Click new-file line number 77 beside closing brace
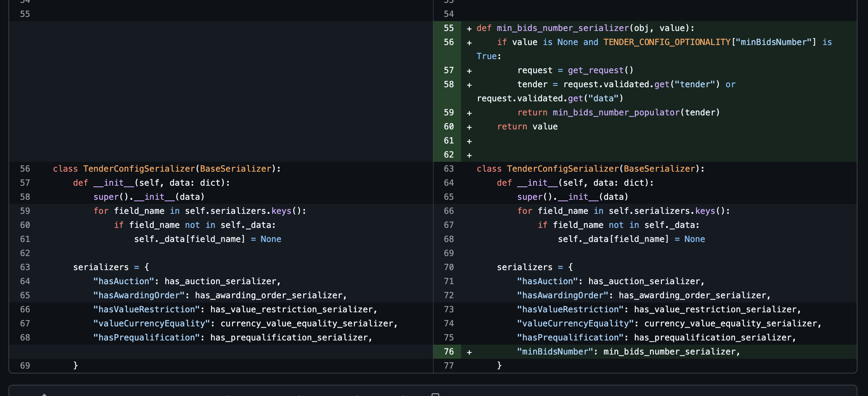Screen dimensions: 868x396 click(x=449, y=366)
